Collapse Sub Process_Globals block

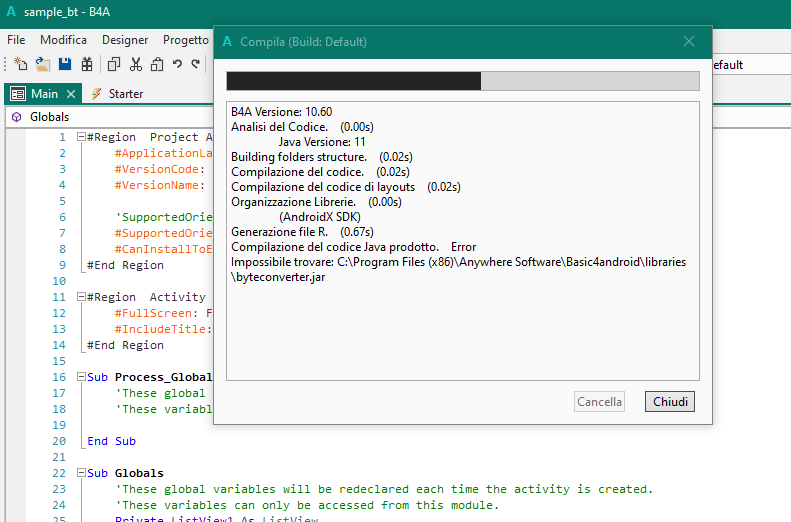(x=81, y=377)
